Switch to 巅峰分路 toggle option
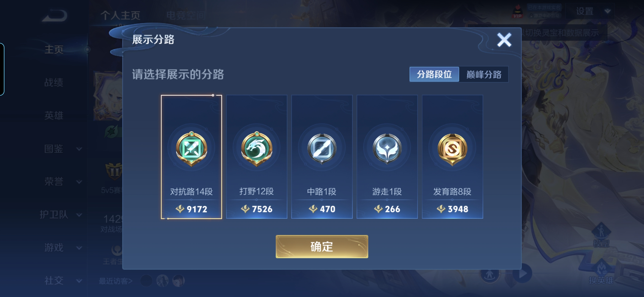Image resolution: width=644 pixels, height=297 pixels. (x=484, y=74)
